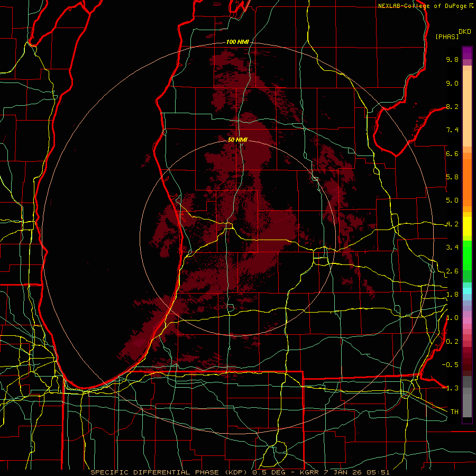
Task: Select the 0.2 scale value
Action: point(452,342)
